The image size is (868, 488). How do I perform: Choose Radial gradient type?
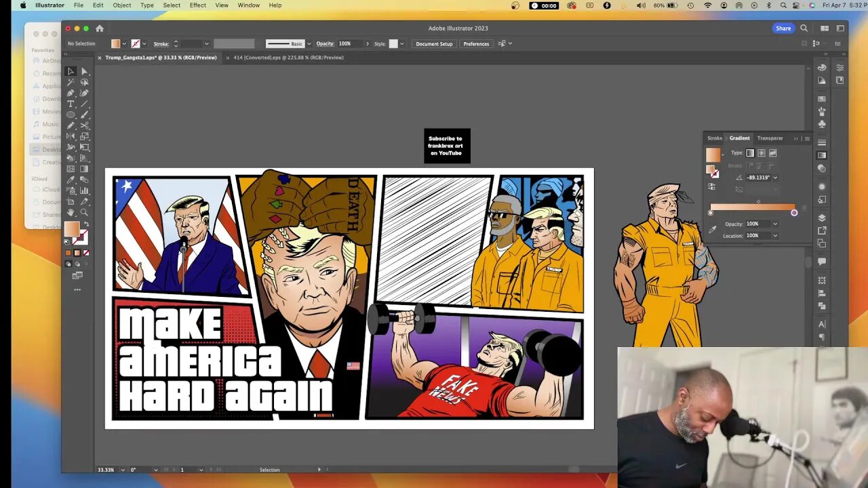click(x=762, y=153)
